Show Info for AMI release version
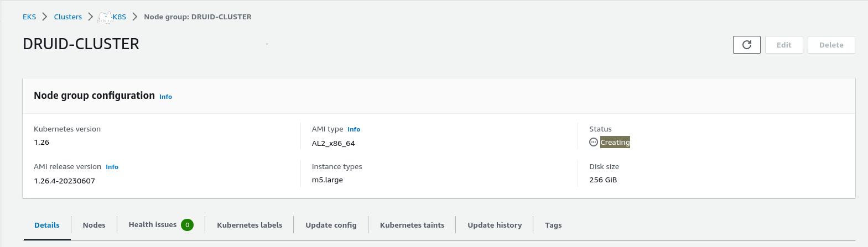This screenshot has width=868, height=247. 112,167
